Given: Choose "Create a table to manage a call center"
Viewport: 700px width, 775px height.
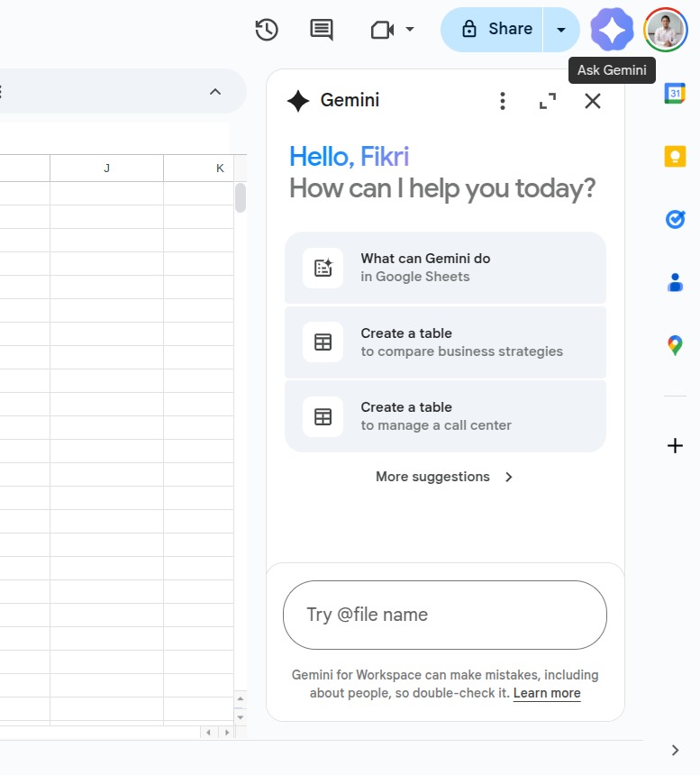Looking at the screenshot, I should 445,416.
